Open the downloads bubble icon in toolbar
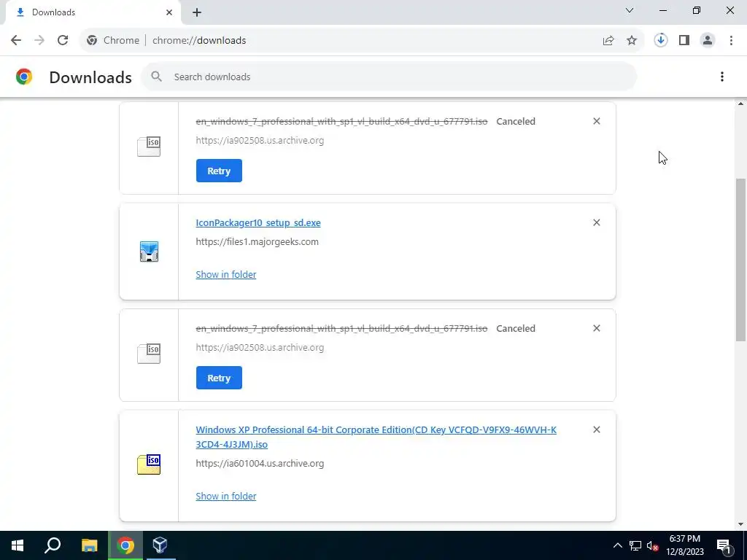This screenshot has width=747, height=560. 660,41
